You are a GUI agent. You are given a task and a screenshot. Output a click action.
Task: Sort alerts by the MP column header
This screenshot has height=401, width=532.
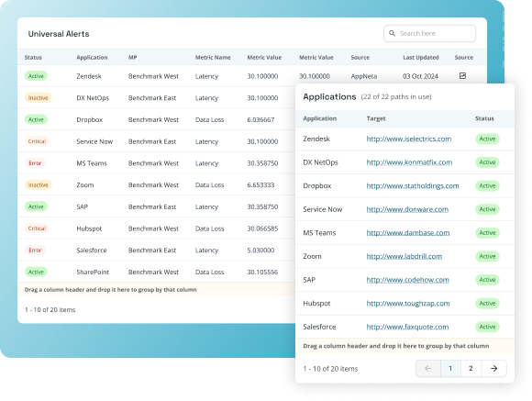click(133, 58)
